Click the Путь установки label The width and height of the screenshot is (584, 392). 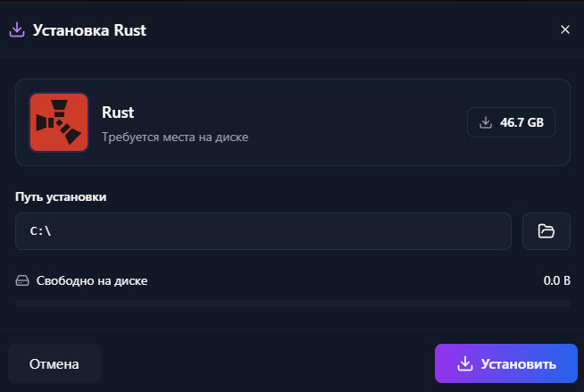pyautogui.click(x=62, y=196)
